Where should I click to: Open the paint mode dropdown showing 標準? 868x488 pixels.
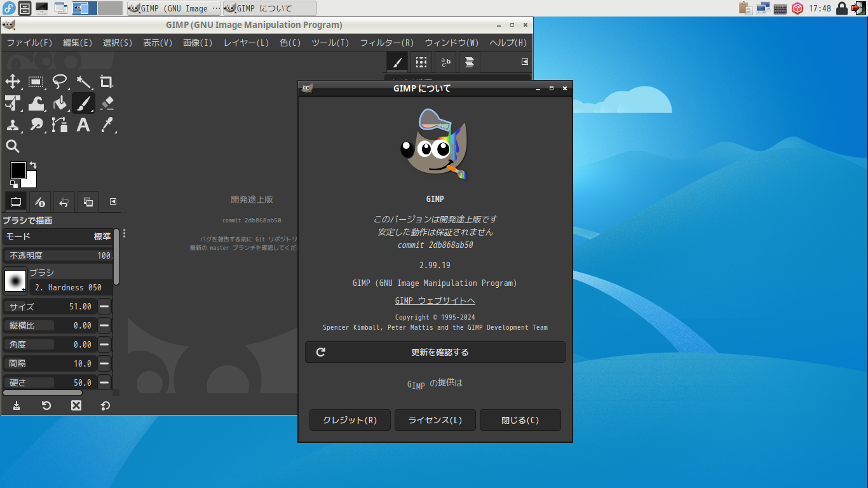click(x=57, y=236)
